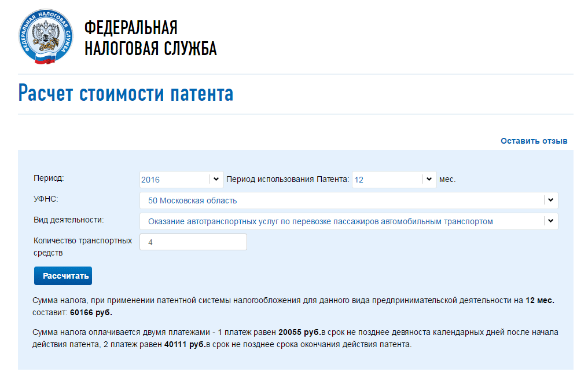The height and width of the screenshot is (383, 588).
Task: Click the bold 12 мес. text in result
Action: click(x=540, y=300)
